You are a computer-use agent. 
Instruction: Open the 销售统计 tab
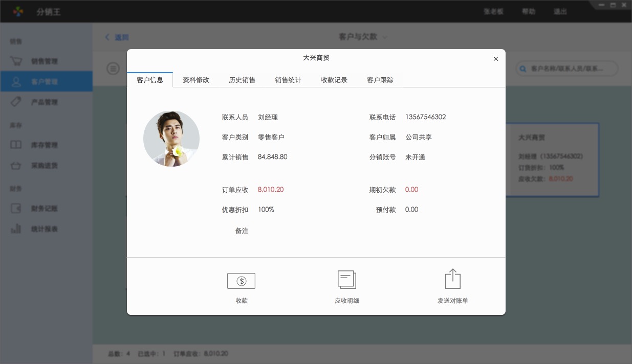click(x=288, y=80)
